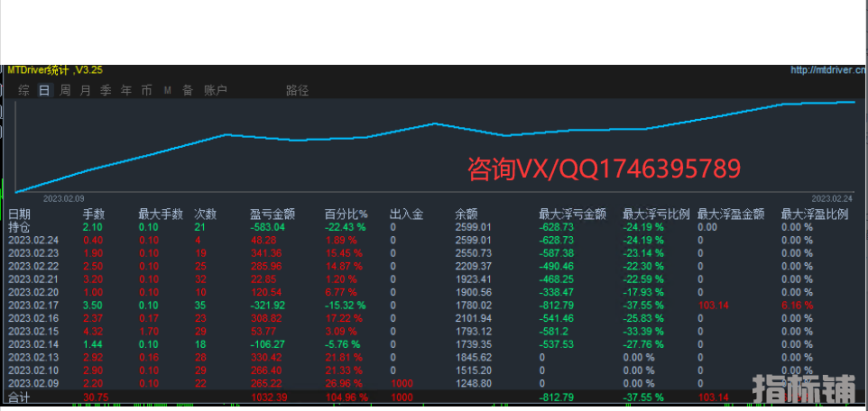Click the 百分比% column header
The height and width of the screenshot is (411, 868).
[x=346, y=215]
